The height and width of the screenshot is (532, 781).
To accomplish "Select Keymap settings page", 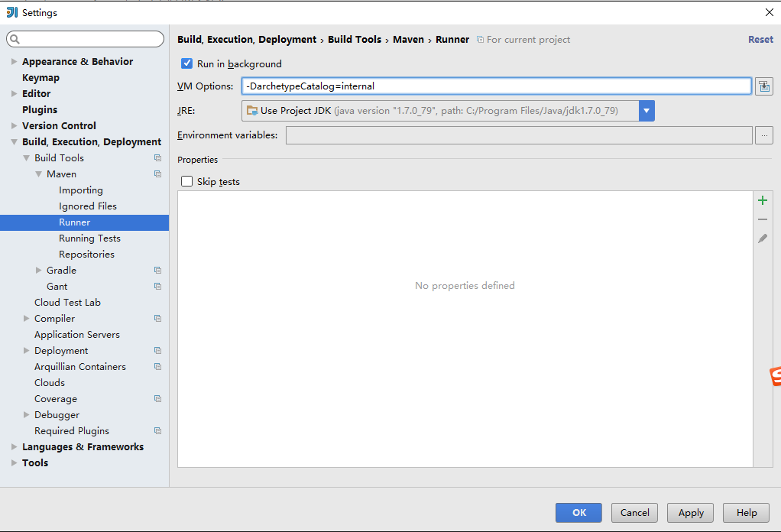I will pos(41,78).
